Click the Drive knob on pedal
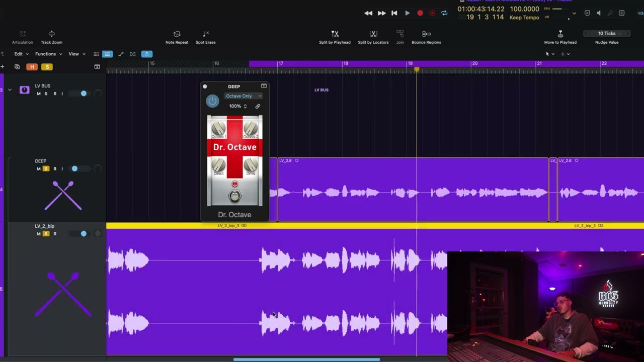 251,165
